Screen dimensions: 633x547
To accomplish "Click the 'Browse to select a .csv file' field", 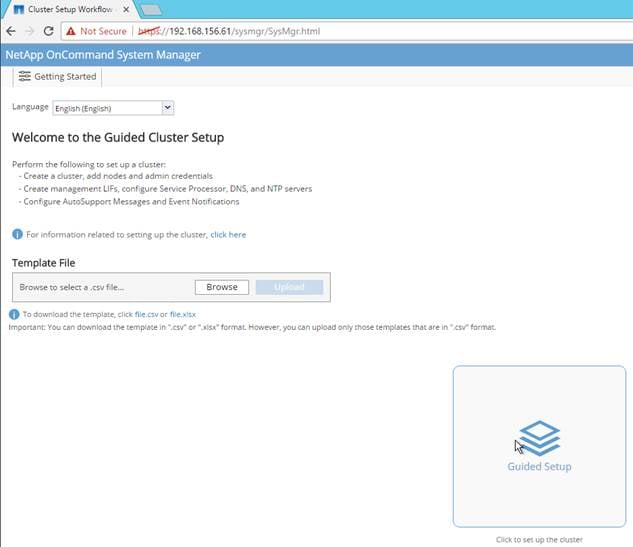I will click(105, 287).
